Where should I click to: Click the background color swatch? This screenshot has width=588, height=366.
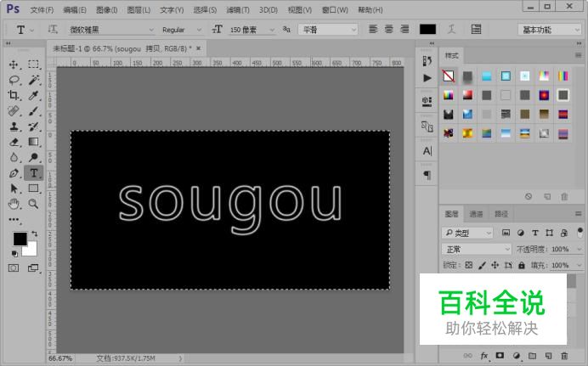31,251
